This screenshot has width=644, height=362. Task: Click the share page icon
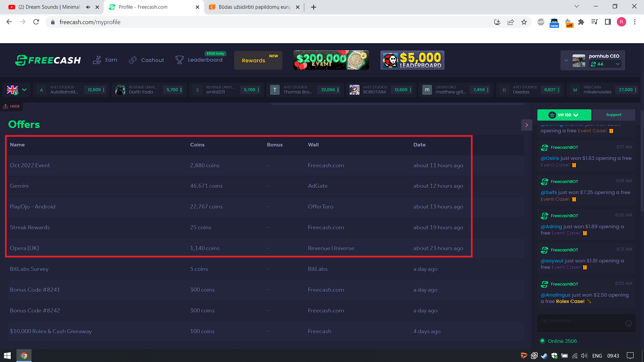pos(511,22)
